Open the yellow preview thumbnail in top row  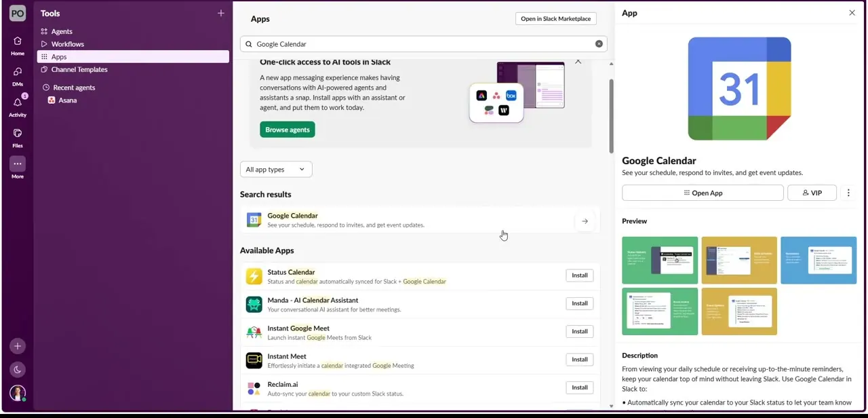pos(739,261)
